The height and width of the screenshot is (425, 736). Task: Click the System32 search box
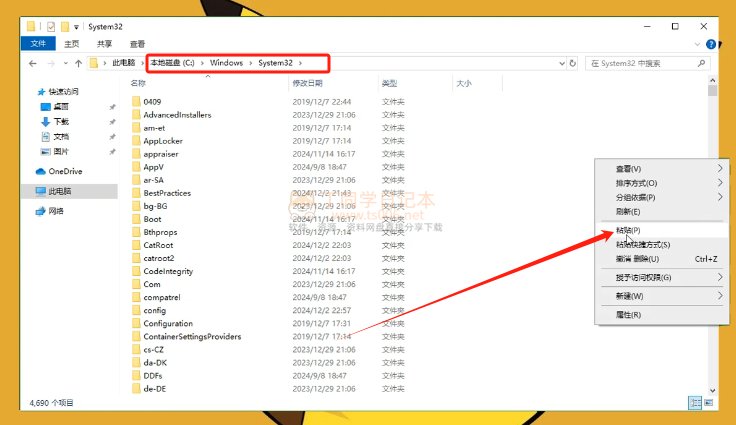pos(650,63)
